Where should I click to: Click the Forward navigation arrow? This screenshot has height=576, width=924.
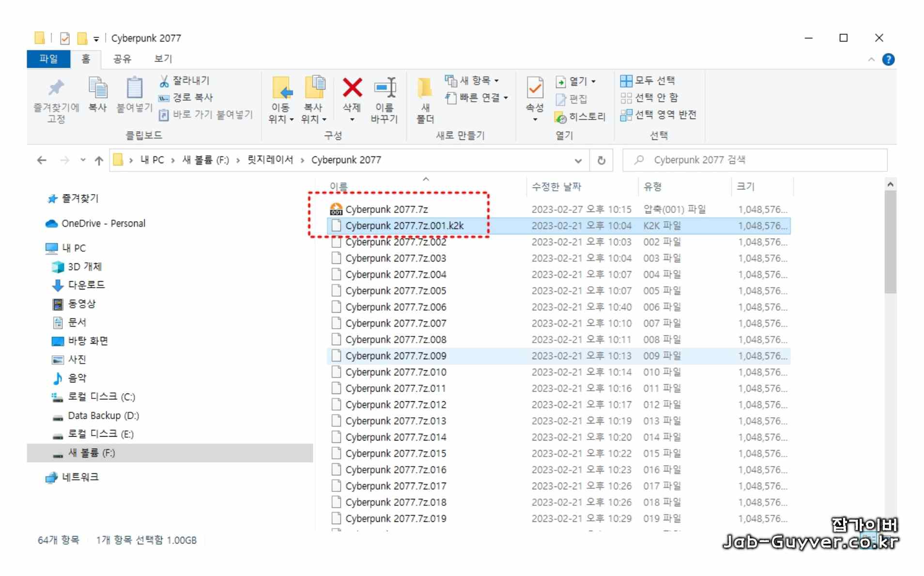click(64, 160)
